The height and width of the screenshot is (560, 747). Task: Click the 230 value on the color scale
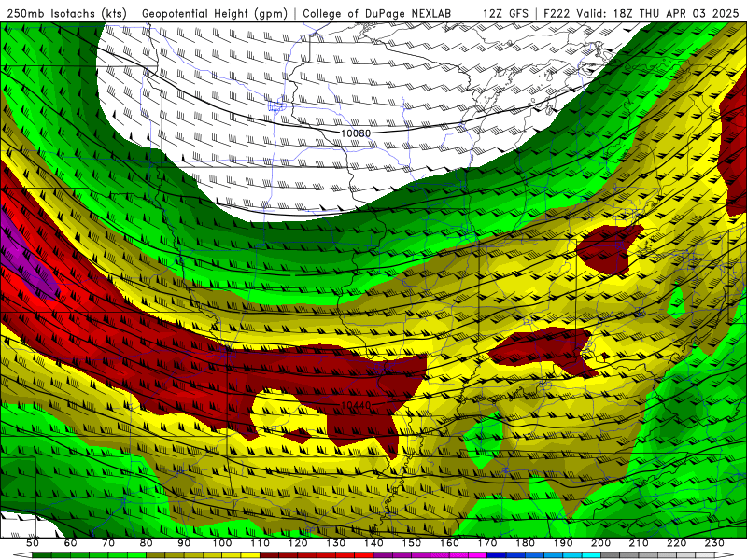[x=714, y=543]
